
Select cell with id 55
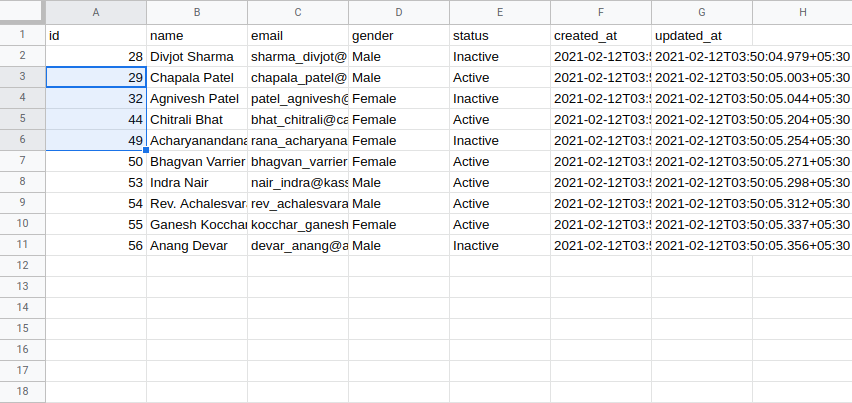(96, 224)
